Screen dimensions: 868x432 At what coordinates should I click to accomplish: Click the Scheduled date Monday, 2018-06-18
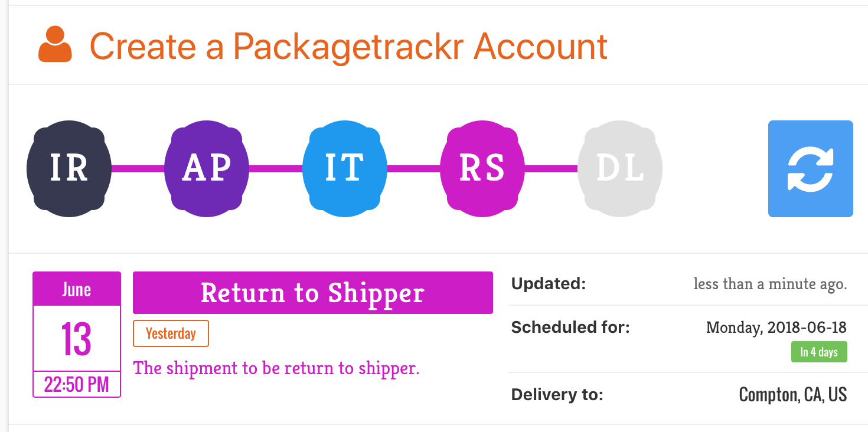776,327
